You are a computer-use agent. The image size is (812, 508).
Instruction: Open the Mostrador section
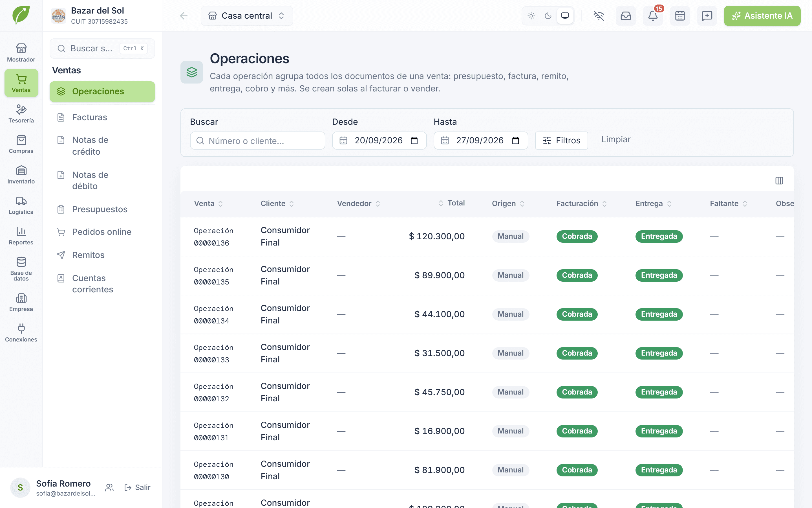(21, 53)
